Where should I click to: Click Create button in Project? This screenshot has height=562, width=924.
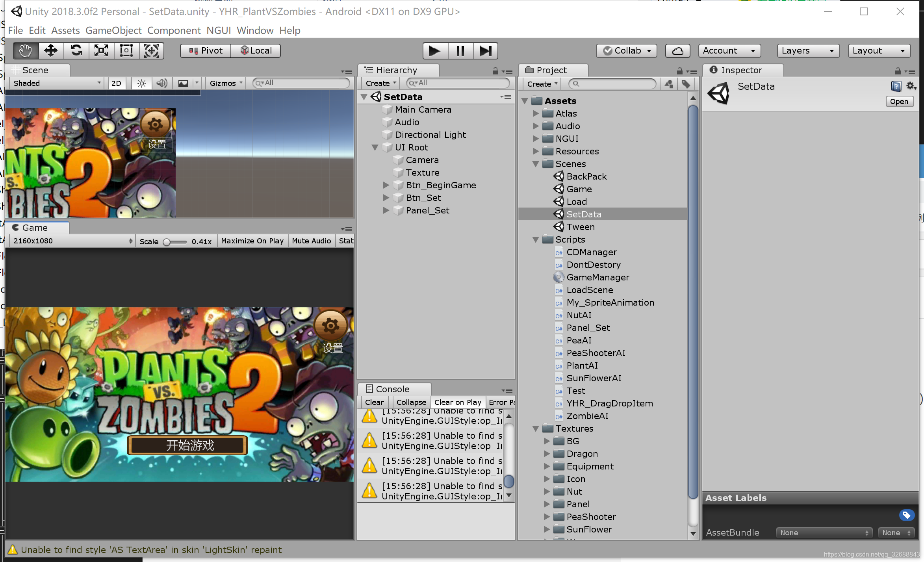tap(542, 84)
